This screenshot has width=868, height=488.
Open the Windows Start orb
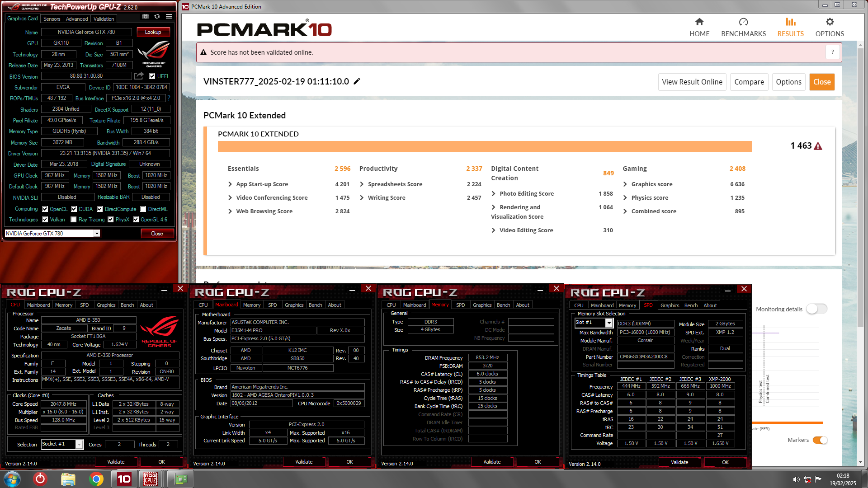pos(12,479)
